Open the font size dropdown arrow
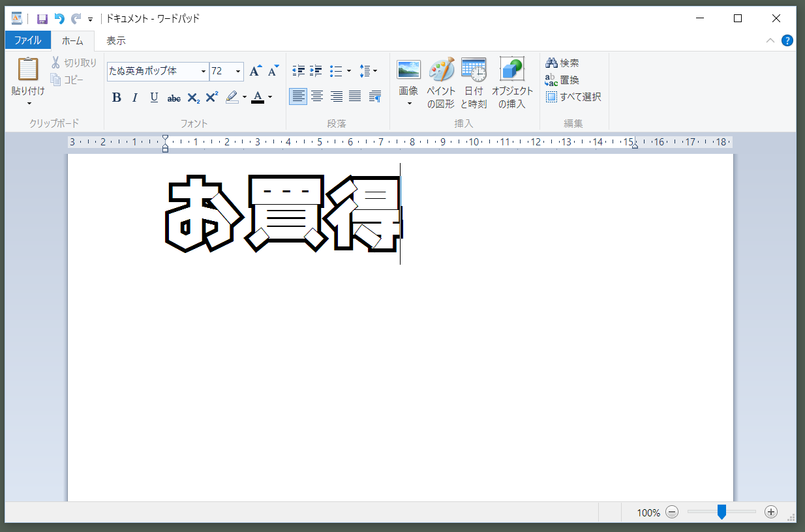Image resolution: width=805 pixels, height=532 pixels. click(x=239, y=71)
